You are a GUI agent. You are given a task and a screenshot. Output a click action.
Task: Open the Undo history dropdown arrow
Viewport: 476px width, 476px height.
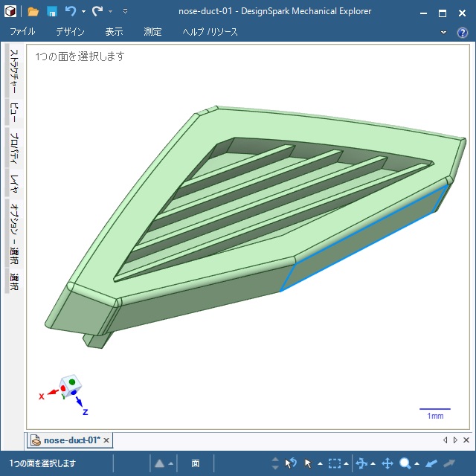pos(83,12)
